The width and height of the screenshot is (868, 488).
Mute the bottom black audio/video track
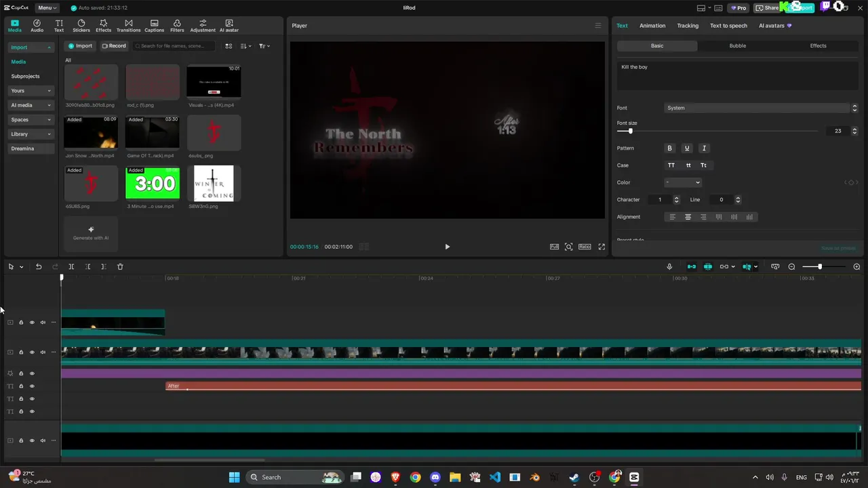43,441
